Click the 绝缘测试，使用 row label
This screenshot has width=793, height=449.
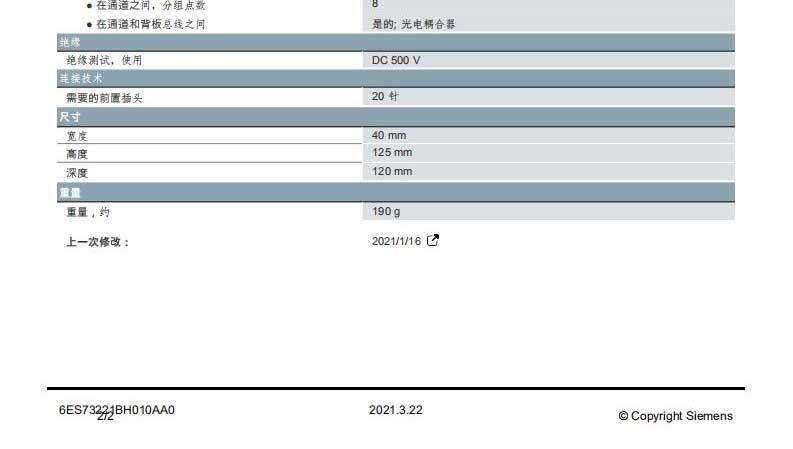tap(104, 60)
